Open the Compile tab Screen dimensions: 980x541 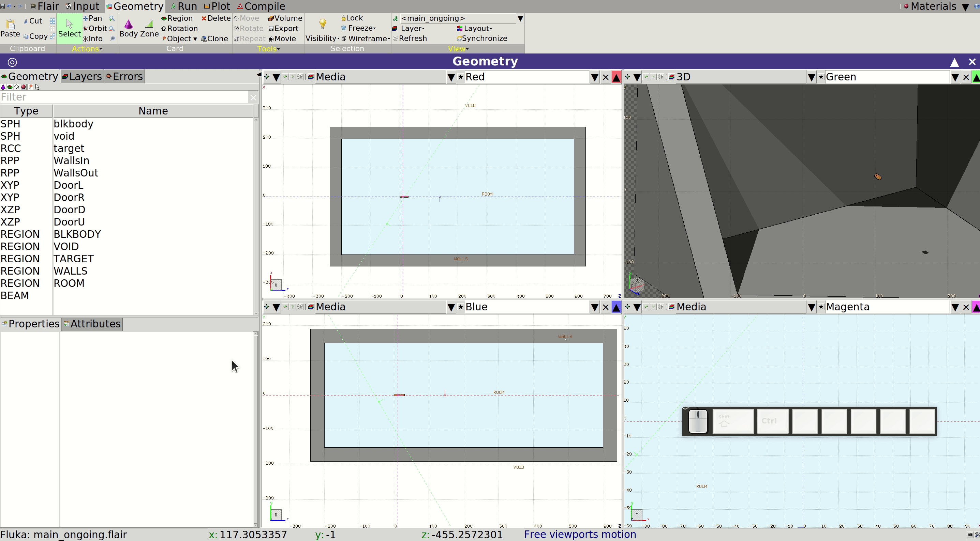tap(261, 6)
